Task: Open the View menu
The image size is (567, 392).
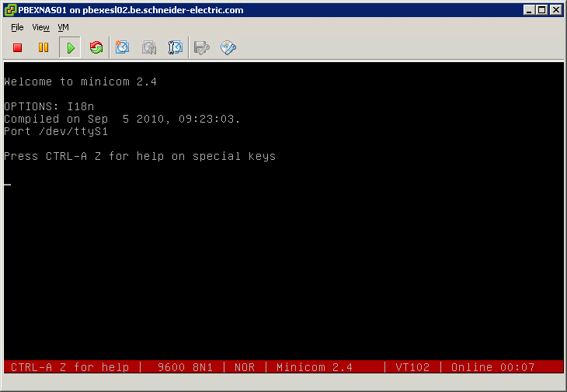Action: click(40, 27)
